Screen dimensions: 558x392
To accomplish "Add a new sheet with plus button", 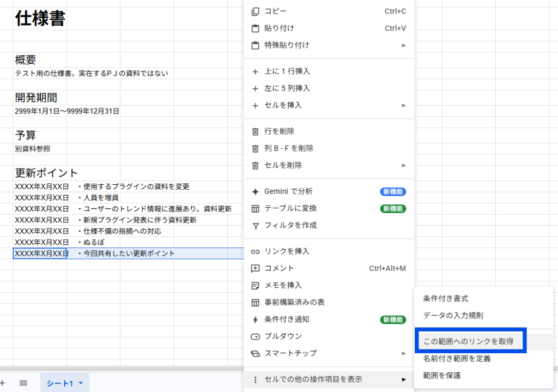I will (2, 383).
